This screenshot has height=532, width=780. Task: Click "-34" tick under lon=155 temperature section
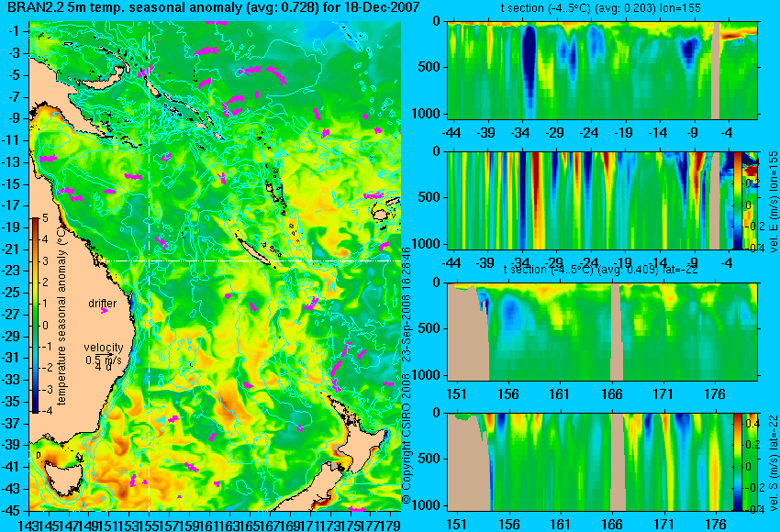(520, 133)
